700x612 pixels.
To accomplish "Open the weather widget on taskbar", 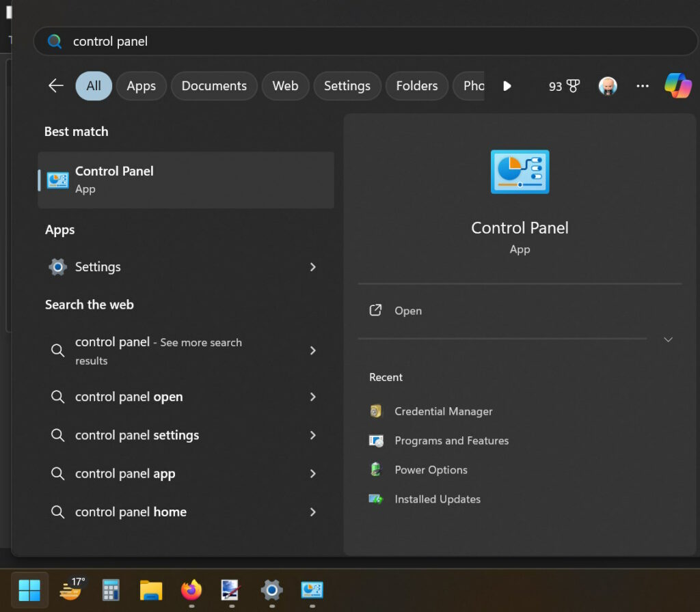I will coord(71,589).
